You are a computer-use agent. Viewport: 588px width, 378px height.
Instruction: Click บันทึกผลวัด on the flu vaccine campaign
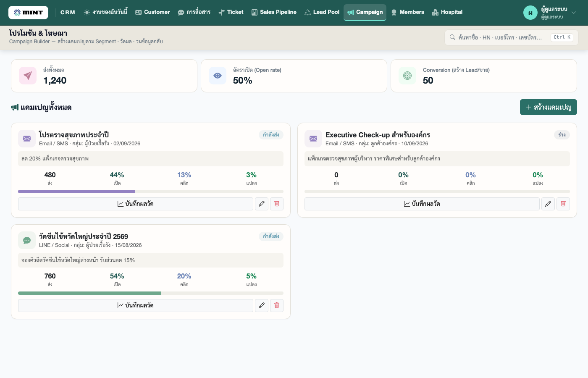pos(136,305)
